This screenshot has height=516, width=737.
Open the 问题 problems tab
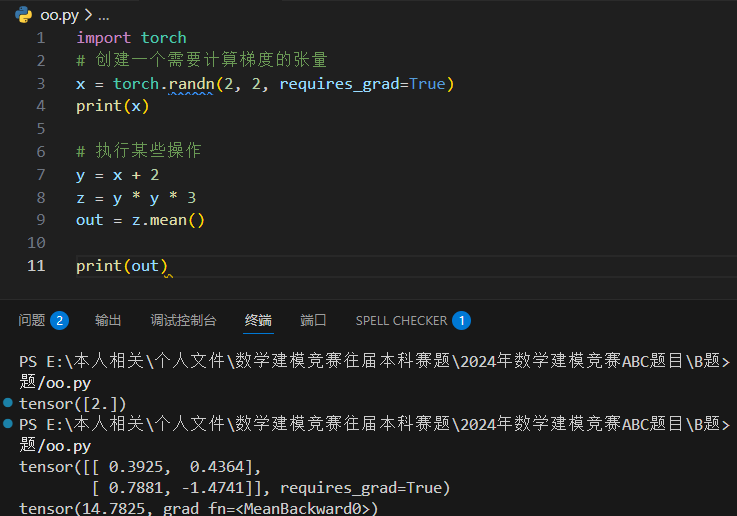pyautogui.click(x=31, y=321)
